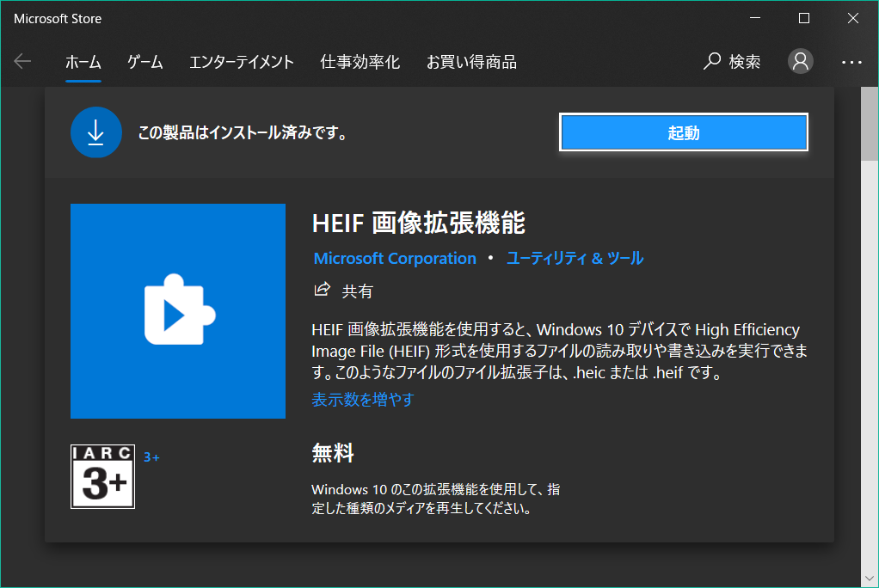Switch to the ホーム tab
Image resolution: width=879 pixels, height=588 pixels.
coord(83,62)
